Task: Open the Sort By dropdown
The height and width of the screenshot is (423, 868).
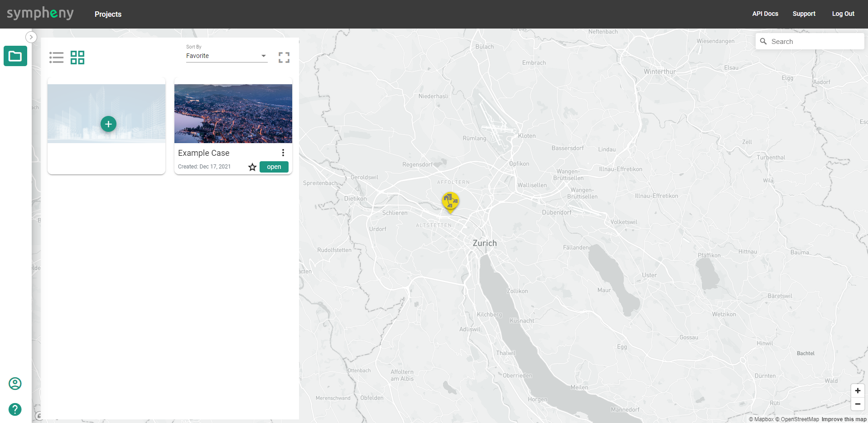Action: (226, 56)
